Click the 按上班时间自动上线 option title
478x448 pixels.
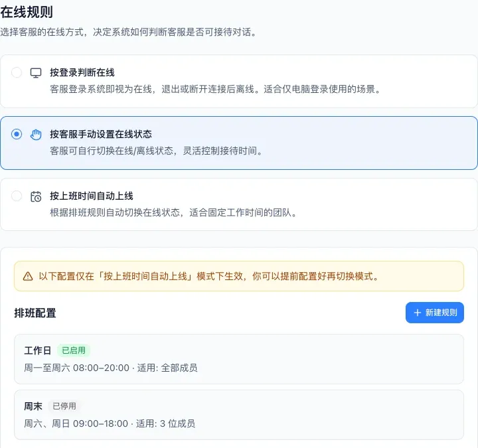coord(92,196)
